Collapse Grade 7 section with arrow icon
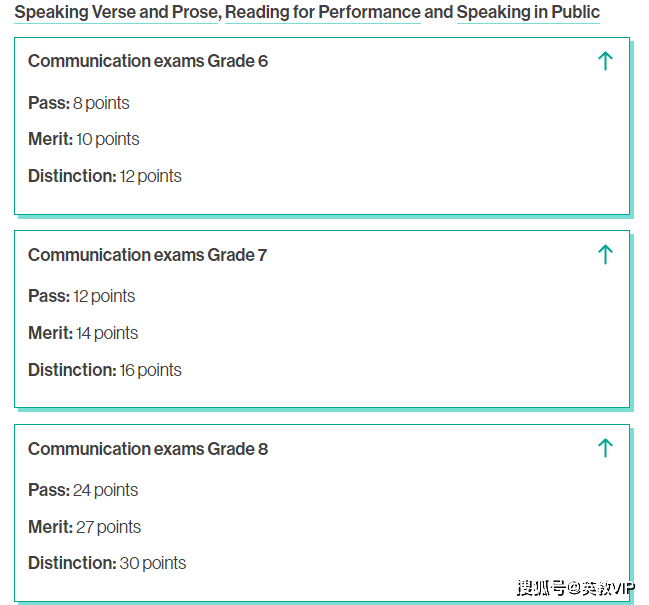The height and width of the screenshot is (605, 649). click(605, 254)
